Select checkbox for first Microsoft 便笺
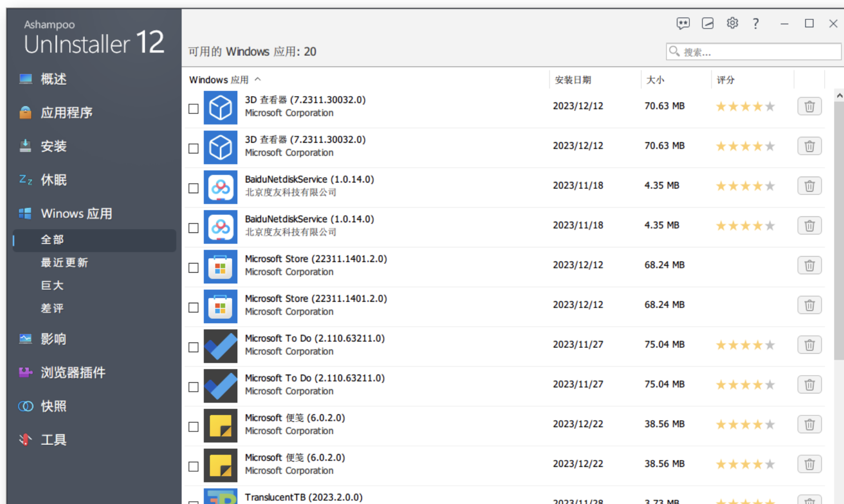The width and height of the screenshot is (844, 504). tap(194, 427)
